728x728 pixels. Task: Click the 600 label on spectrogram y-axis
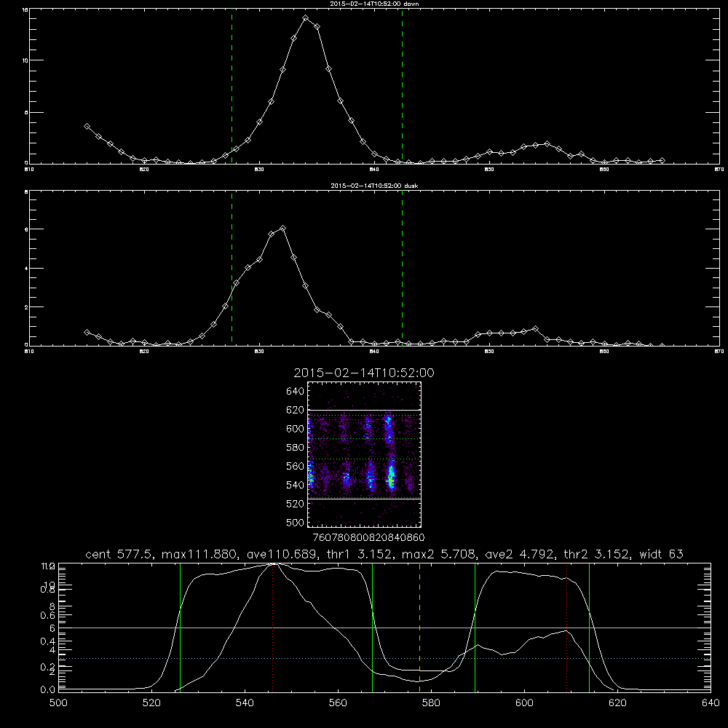296,429
